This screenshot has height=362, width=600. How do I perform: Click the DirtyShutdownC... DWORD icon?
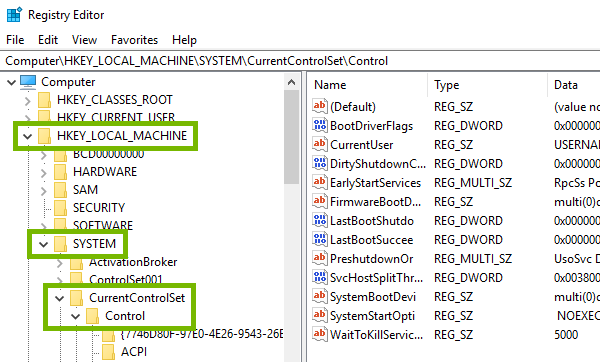(x=320, y=163)
